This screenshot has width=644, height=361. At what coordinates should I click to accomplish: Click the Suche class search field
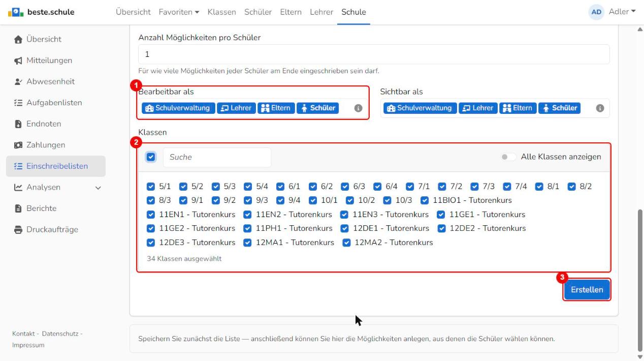[217, 157]
